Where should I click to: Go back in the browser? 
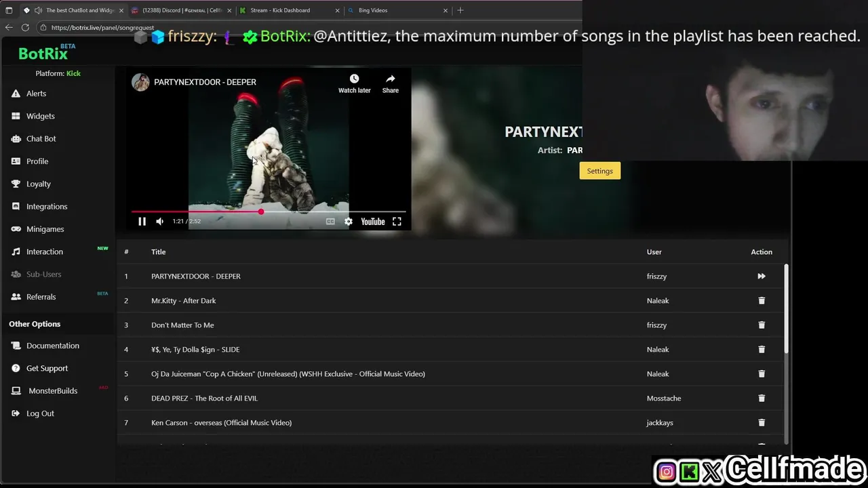pos(9,27)
